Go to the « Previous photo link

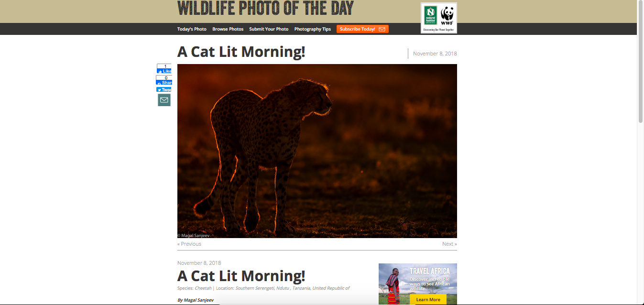click(x=189, y=244)
